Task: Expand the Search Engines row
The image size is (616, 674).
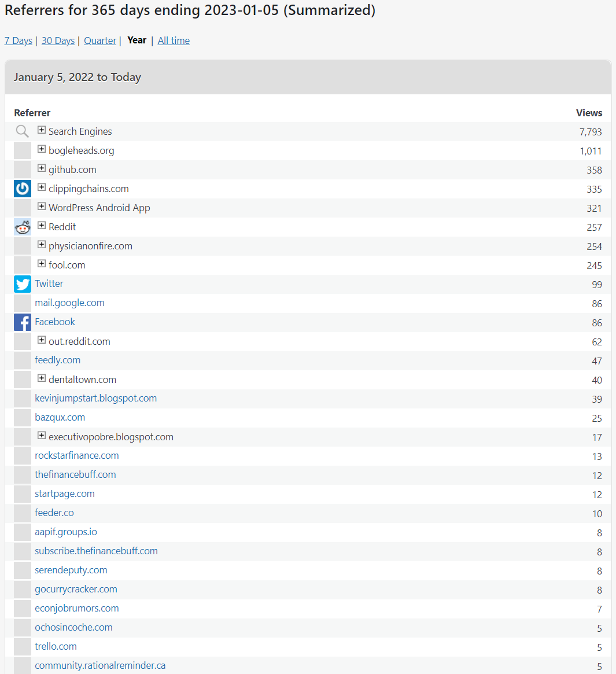Action: 41,130
